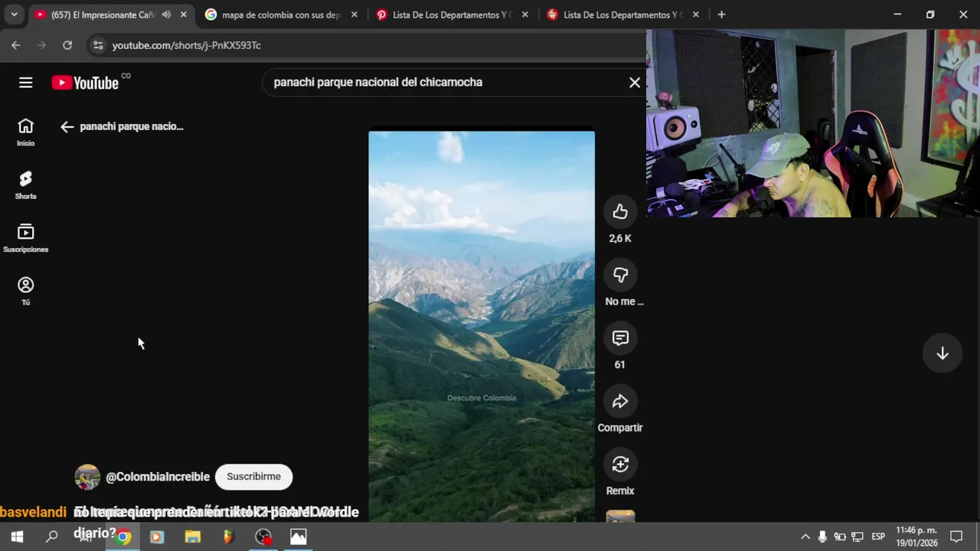Click the microphone tray icon
The height and width of the screenshot is (551, 980).
(x=822, y=536)
